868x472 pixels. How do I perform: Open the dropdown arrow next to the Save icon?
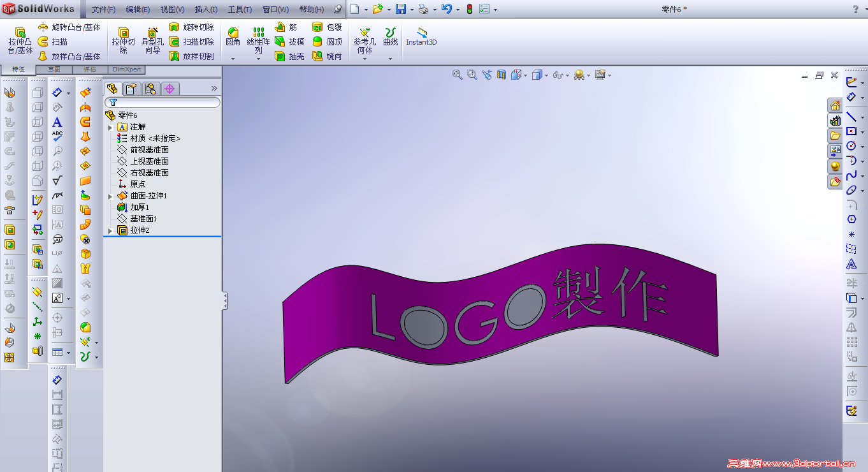412,10
